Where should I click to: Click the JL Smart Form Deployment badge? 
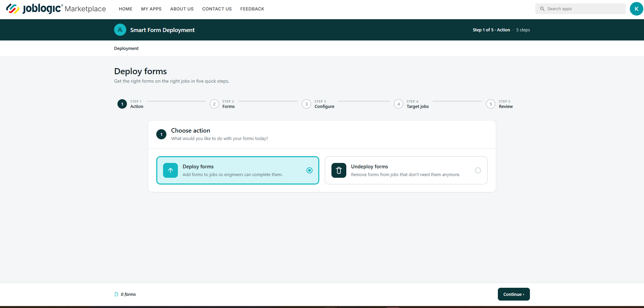click(120, 30)
